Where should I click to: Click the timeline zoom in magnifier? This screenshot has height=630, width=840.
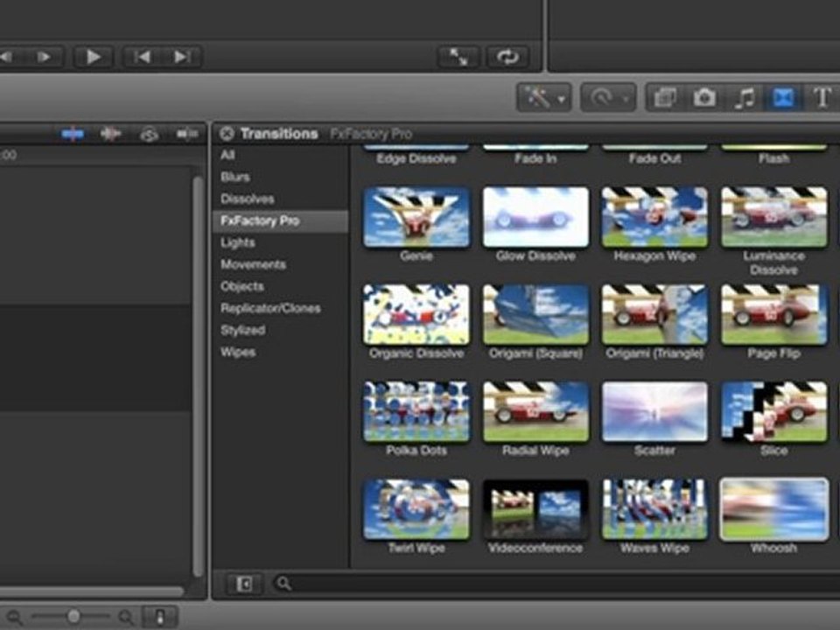pyautogui.click(x=126, y=618)
